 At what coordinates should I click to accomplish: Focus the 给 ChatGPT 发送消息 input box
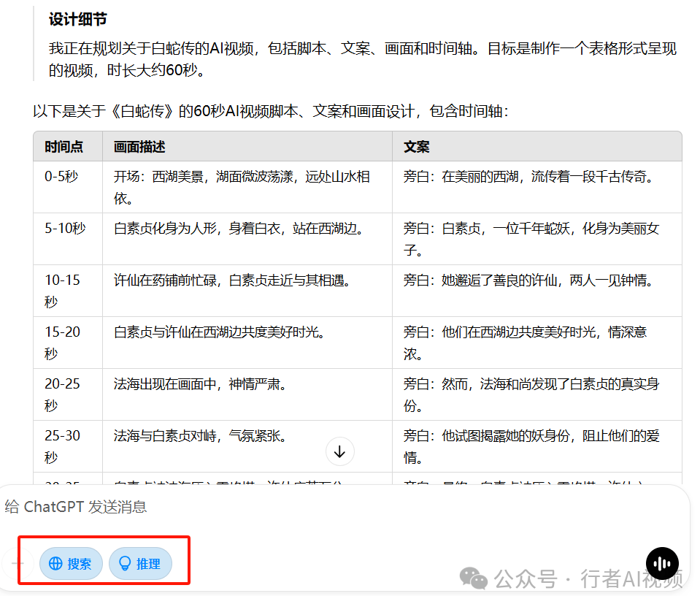[x=292, y=507]
